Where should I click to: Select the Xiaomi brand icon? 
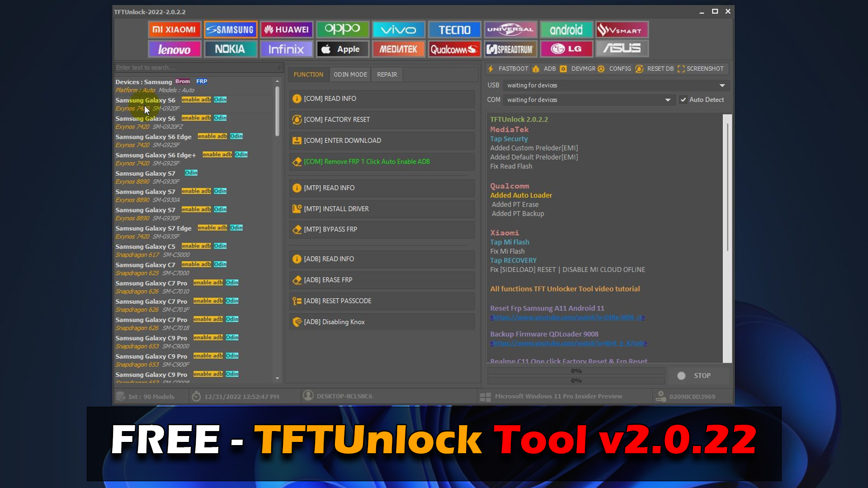coord(174,30)
